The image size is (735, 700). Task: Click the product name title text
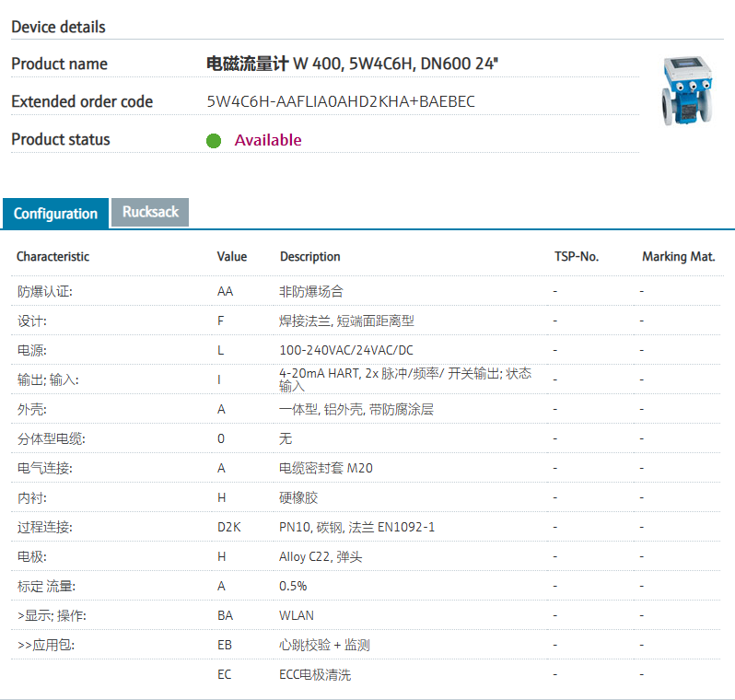coord(353,64)
